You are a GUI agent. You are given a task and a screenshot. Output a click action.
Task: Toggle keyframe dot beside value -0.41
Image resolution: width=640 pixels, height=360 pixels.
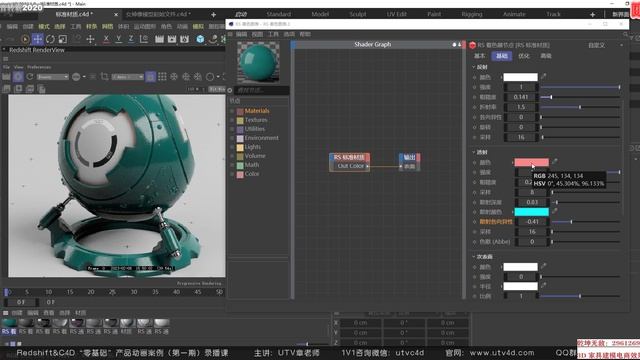click(474, 222)
